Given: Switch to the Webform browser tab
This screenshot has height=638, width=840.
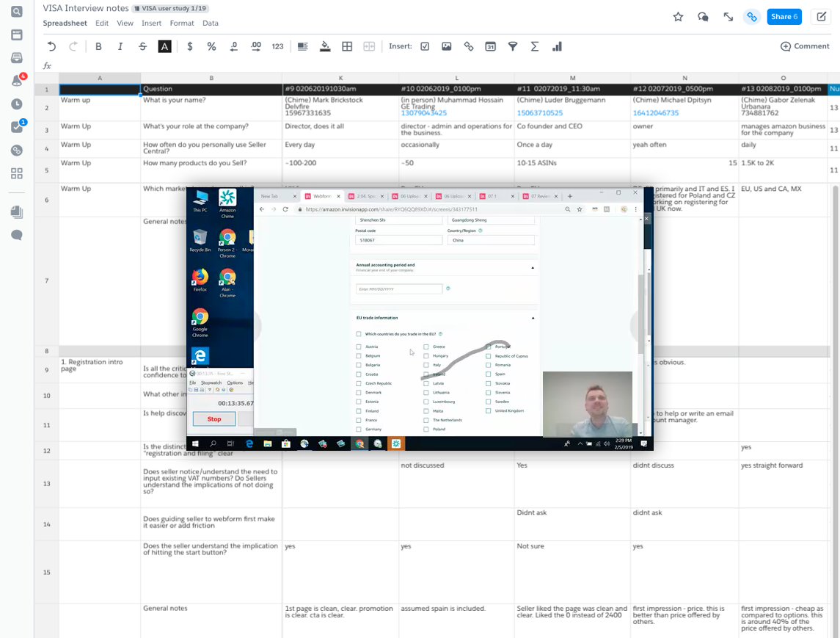Looking at the screenshot, I should click(322, 196).
